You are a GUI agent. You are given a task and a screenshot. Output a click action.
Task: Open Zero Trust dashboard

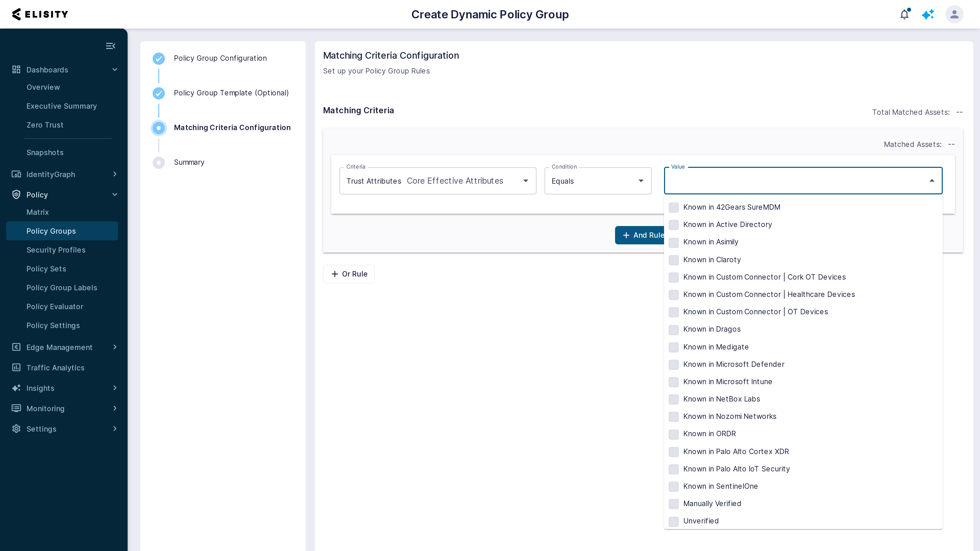(45, 125)
